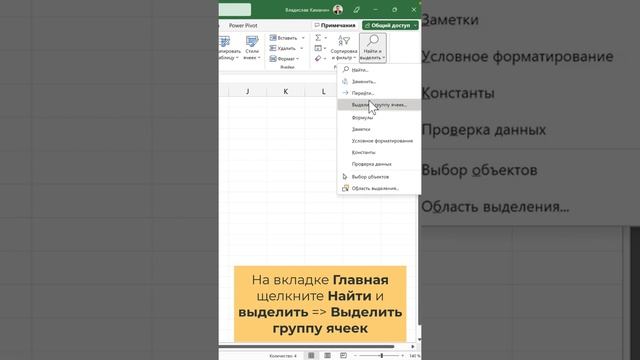Click the Delete cells icon (Удалить)
The height and width of the screenshot is (360, 640).
[273, 48]
